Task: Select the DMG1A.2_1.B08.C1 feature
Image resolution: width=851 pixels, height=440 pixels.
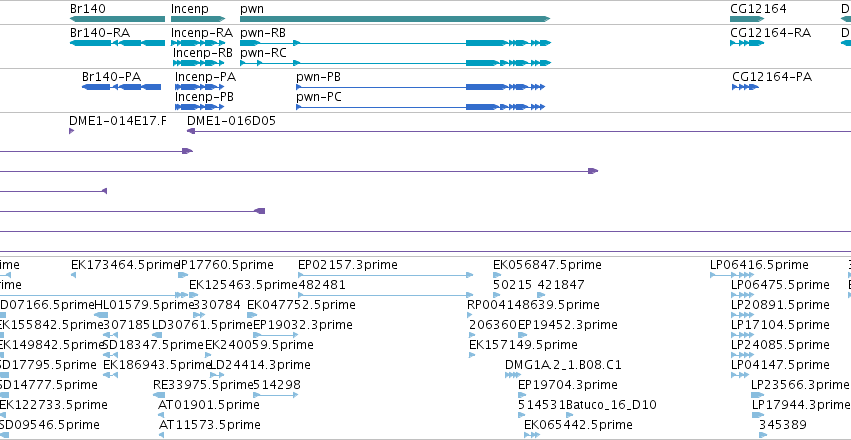Action: (x=513, y=375)
